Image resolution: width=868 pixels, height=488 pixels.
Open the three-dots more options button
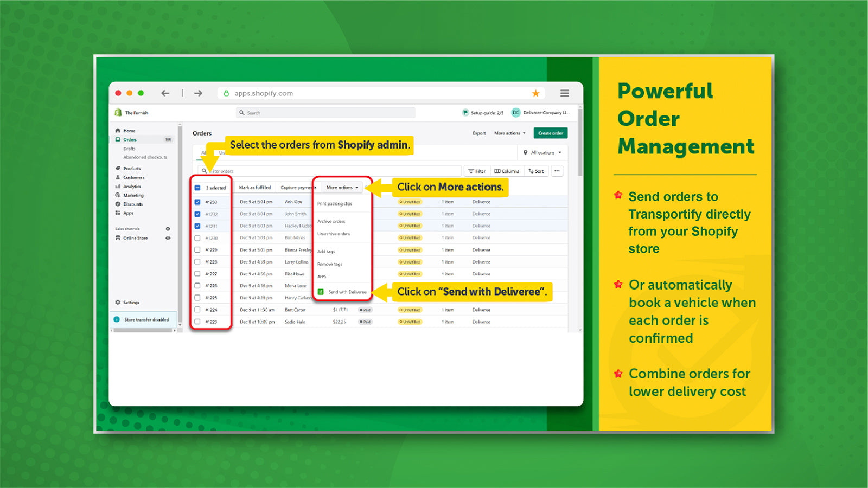pos(557,171)
